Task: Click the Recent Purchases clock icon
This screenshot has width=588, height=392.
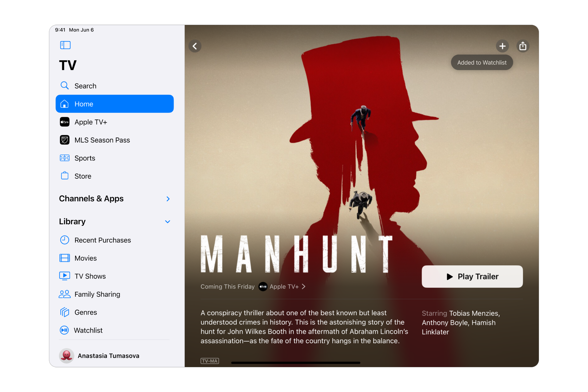Action: point(65,240)
